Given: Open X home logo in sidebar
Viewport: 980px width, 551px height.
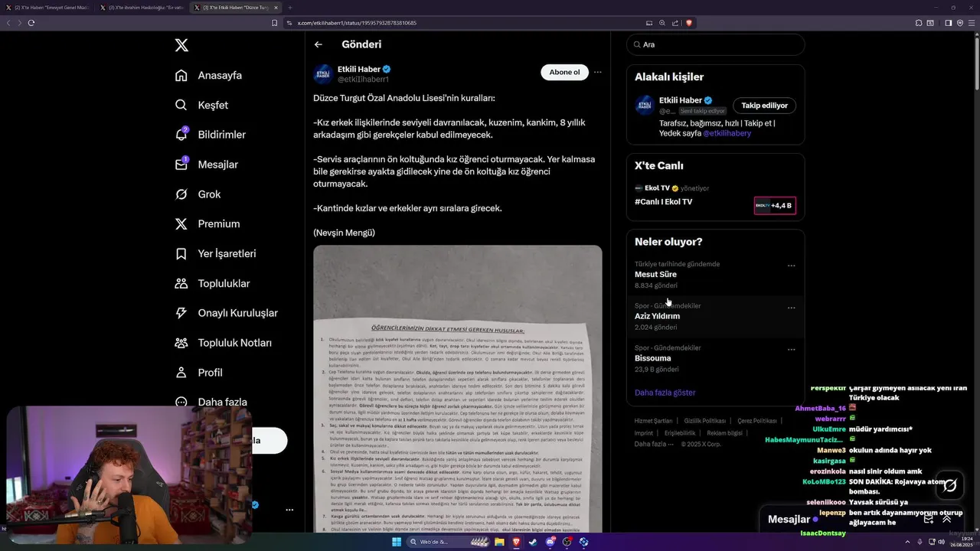Looking at the screenshot, I should pyautogui.click(x=181, y=45).
